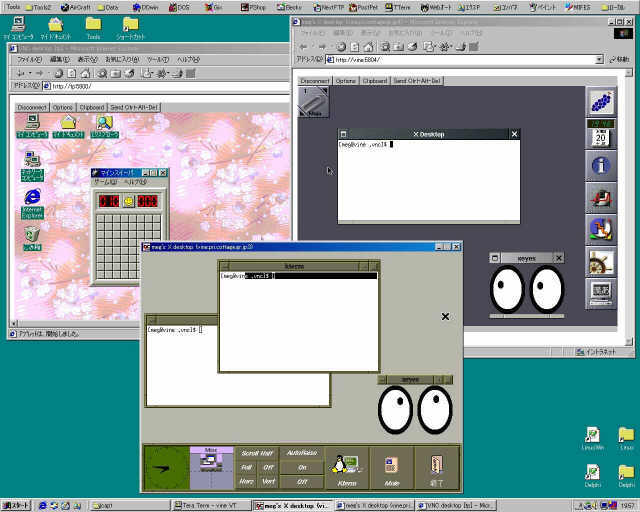This screenshot has width=640, height=512.
Task: Turn AutoRaise On in the panel
Action: point(303,467)
